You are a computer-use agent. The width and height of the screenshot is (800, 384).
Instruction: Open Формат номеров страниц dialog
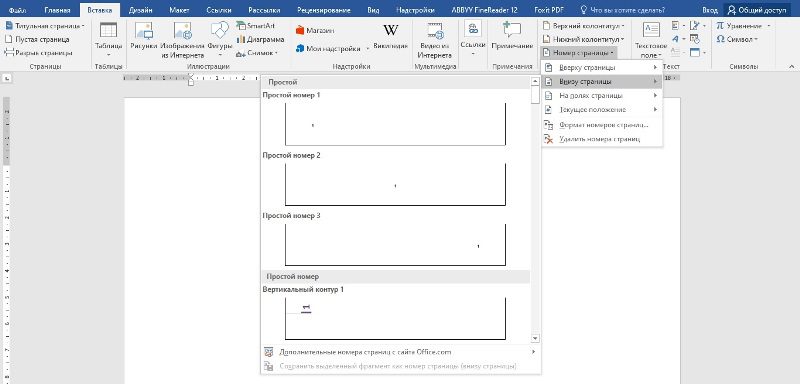[602, 124]
